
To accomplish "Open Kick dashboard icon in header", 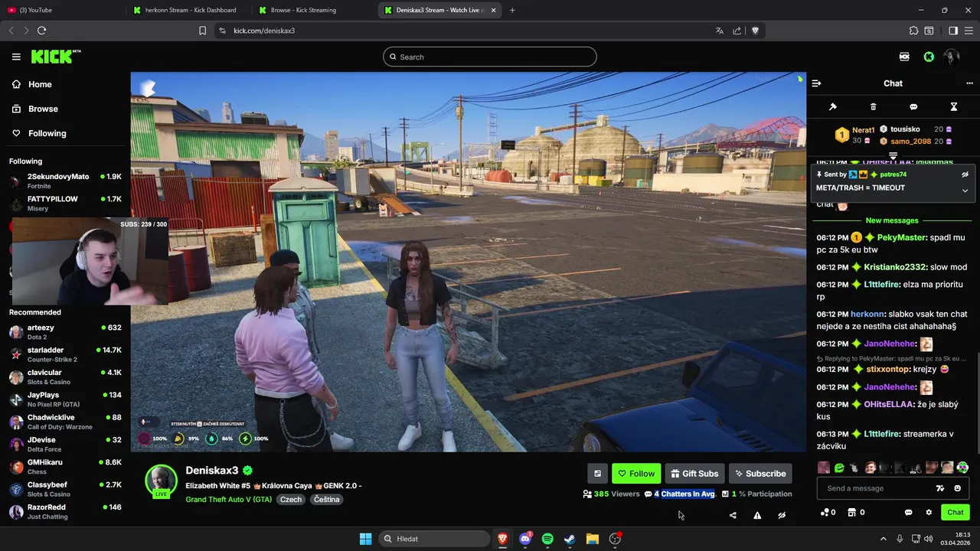I will [x=905, y=57].
